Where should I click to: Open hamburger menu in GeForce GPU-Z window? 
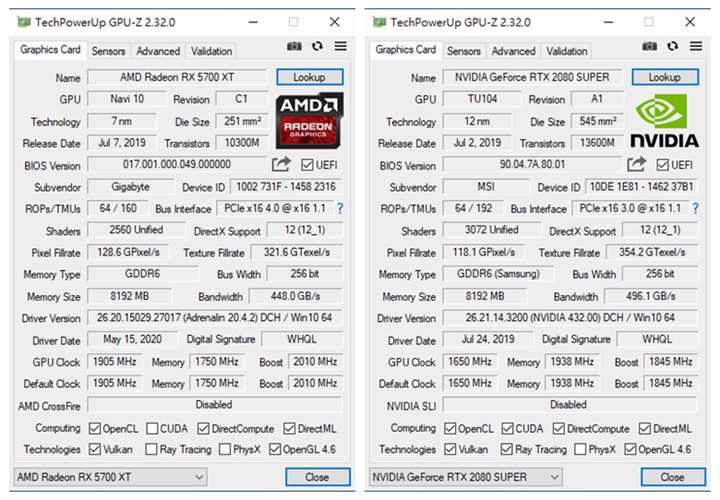pyautogui.click(x=696, y=46)
